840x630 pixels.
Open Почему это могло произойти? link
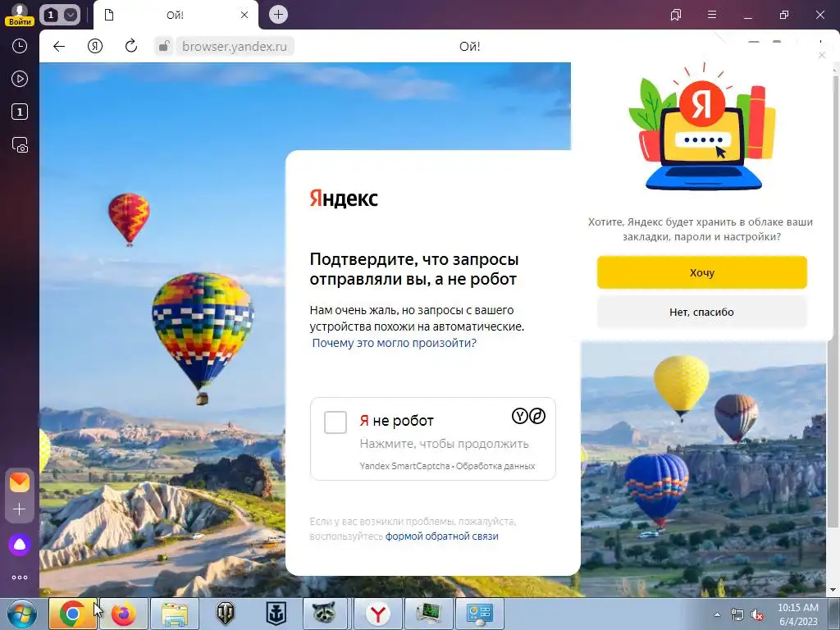394,343
